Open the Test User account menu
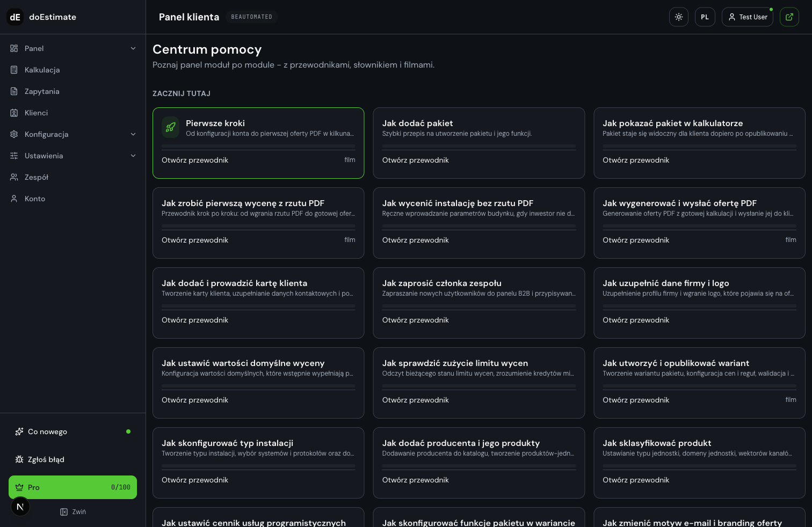 [x=748, y=17]
